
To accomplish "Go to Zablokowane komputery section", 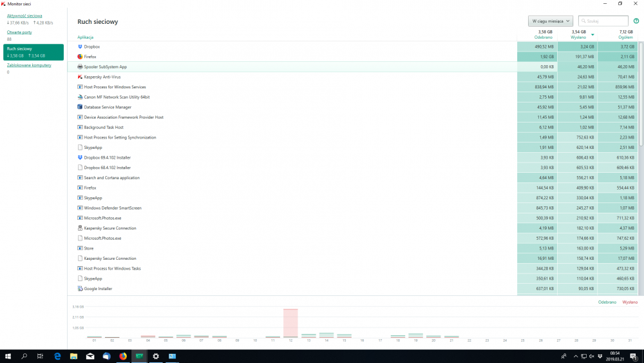I will coord(29,65).
